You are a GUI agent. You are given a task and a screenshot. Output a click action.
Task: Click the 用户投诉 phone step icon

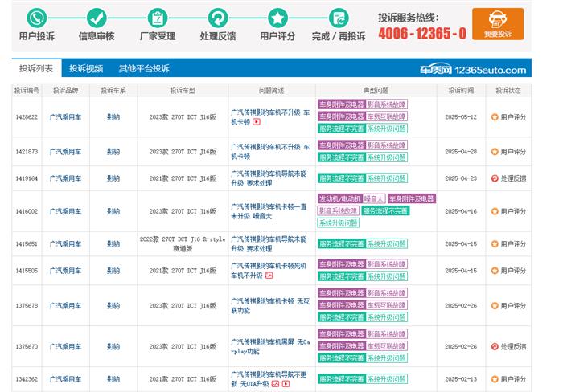tap(36, 18)
